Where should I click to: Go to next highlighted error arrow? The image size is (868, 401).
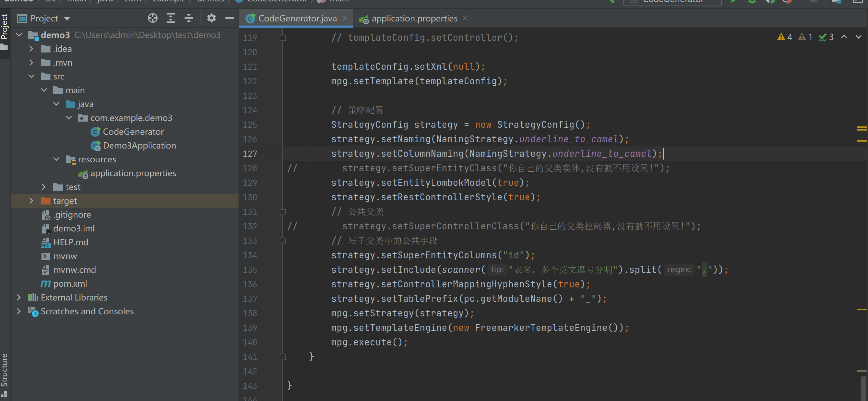click(859, 37)
